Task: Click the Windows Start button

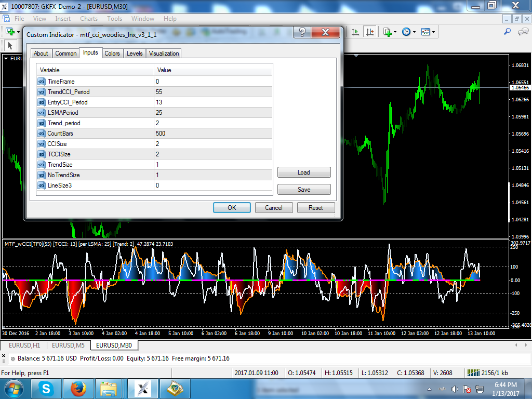Action: pyautogui.click(x=14, y=389)
